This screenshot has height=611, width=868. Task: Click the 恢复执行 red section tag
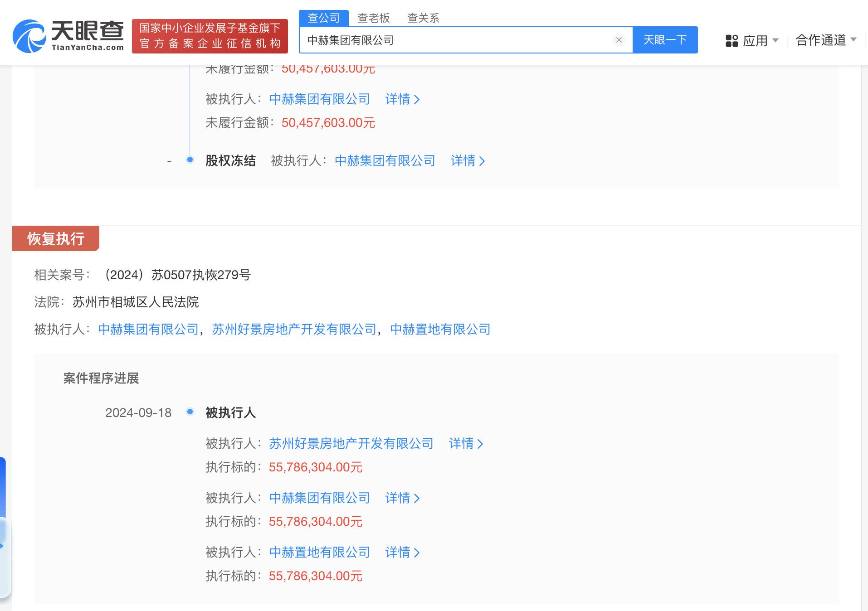[56, 238]
